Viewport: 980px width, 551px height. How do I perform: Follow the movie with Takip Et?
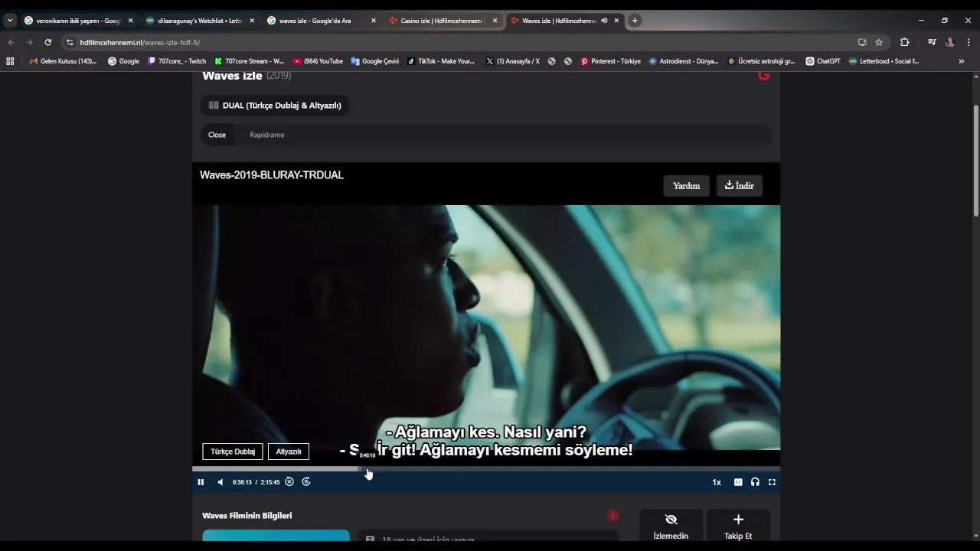[738, 527]
